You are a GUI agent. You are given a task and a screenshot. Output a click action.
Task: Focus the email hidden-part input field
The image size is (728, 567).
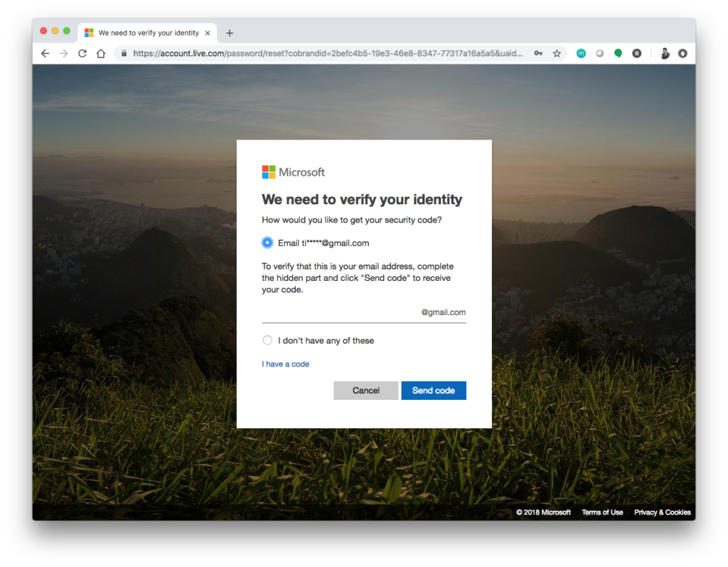(340, 312)
